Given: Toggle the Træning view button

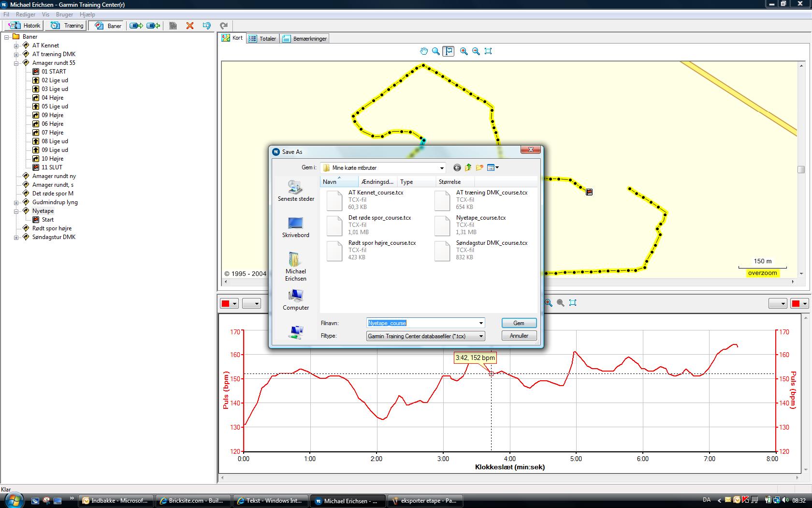Looking at the screenshot, I should click(x=68, y=26).
